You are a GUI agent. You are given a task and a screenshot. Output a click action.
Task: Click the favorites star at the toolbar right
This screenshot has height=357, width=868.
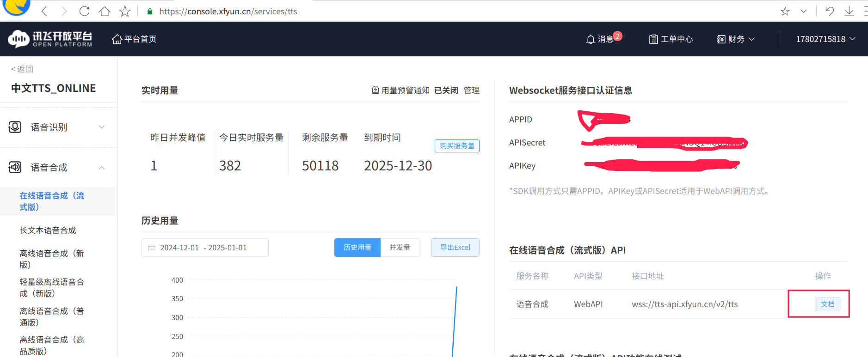(785, 11)
